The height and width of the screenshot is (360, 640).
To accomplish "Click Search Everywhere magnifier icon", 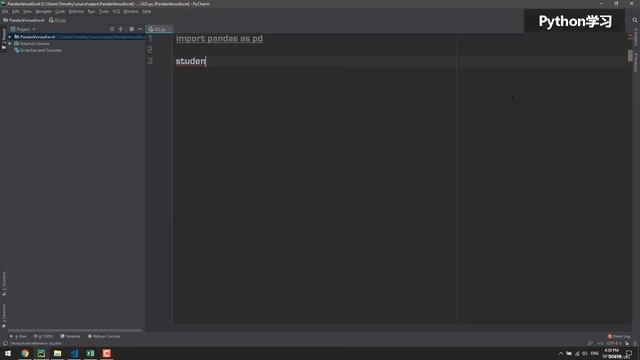I will tap(635, 20).
